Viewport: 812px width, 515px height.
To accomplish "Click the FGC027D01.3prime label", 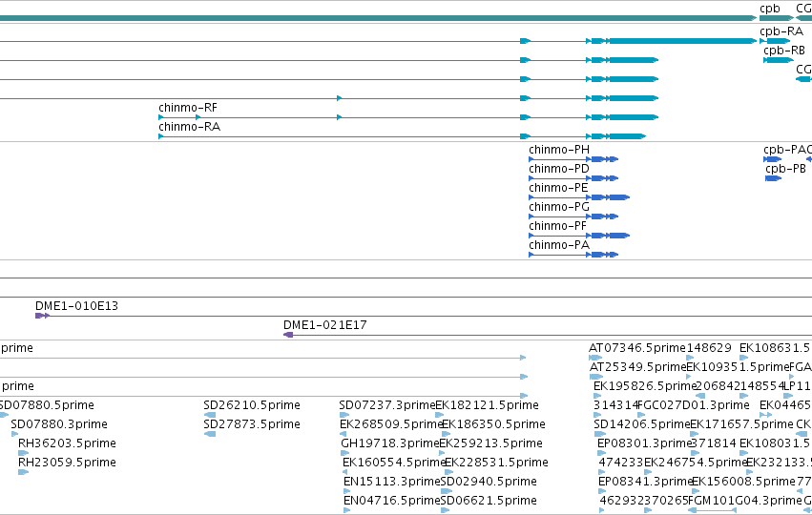I will click(x=694, y=405).
